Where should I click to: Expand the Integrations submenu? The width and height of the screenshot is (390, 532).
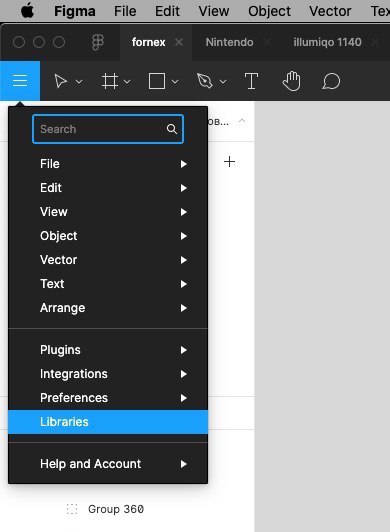pos(108,374)
